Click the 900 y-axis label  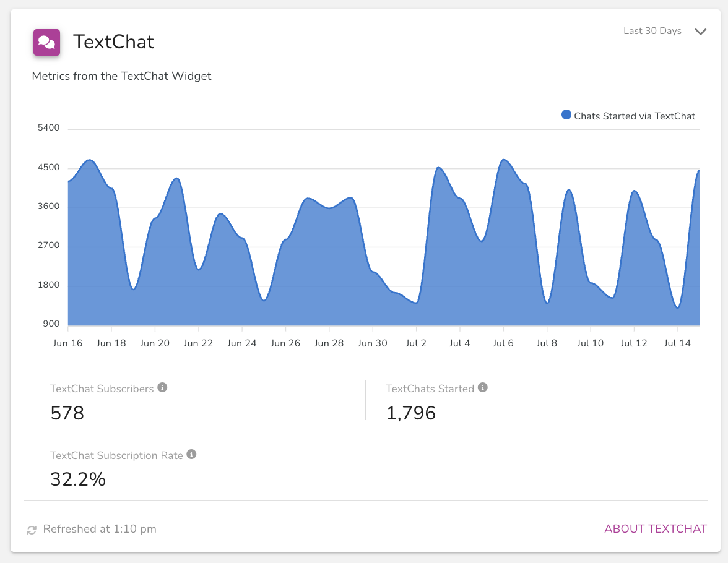(51, 324)
